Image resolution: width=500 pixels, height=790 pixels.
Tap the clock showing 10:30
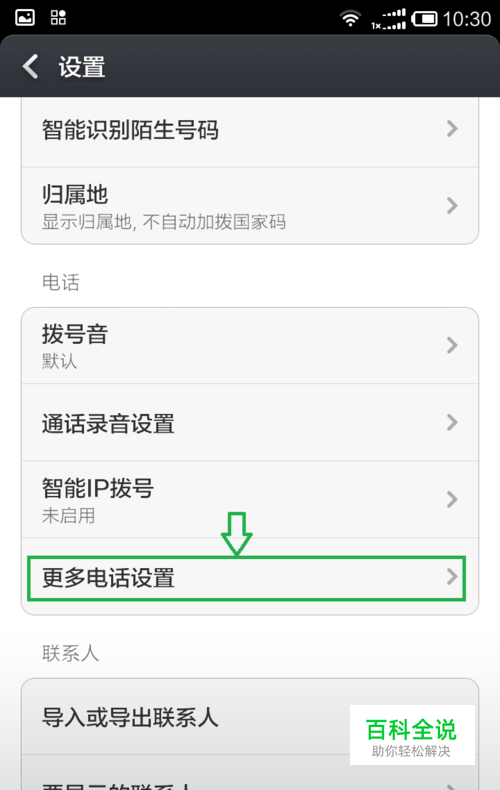[x=467, y=19]
